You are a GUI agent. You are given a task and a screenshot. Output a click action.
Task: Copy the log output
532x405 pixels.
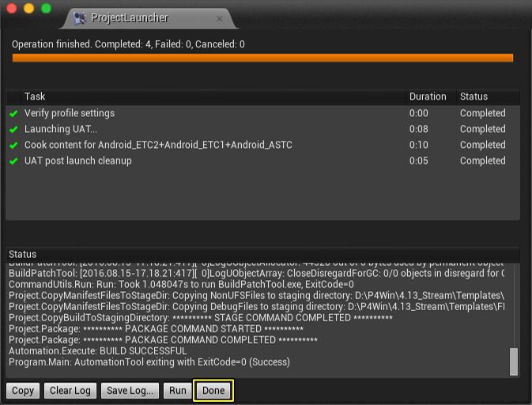point(23,391)
